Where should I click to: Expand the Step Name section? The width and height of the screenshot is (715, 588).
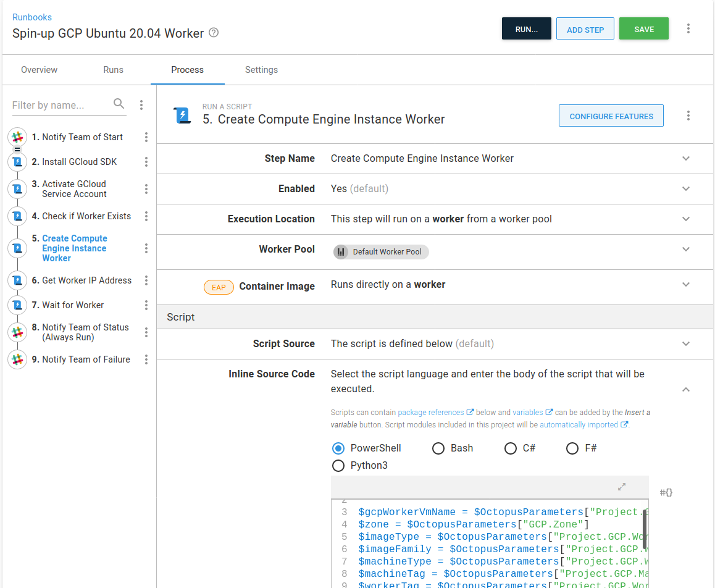coord(685,159)
